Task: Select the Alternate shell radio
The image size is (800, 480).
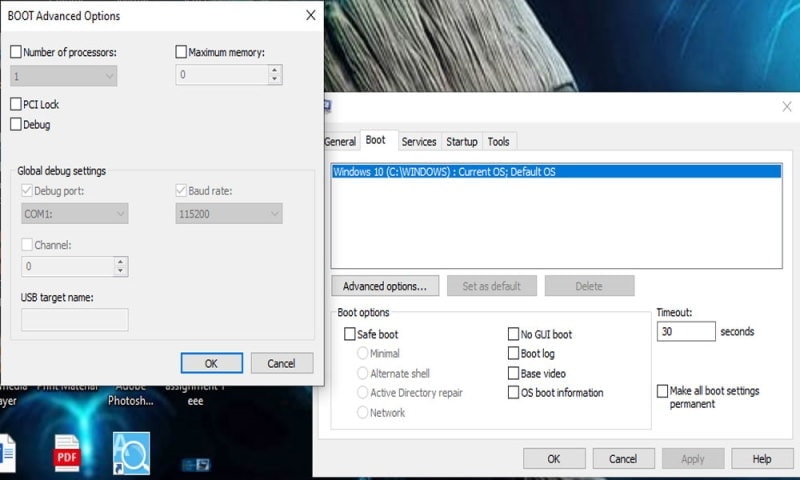Action: pos(362,373)
